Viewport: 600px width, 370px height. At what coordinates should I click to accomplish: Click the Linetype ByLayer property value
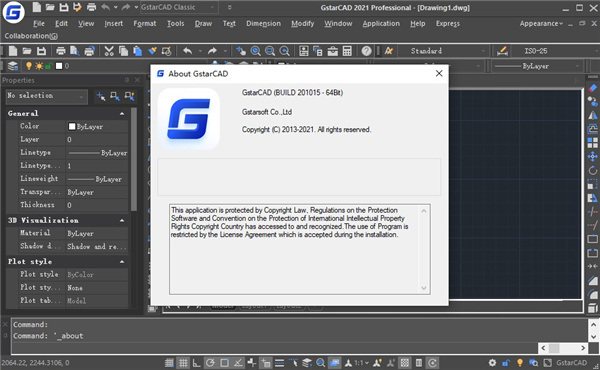pos(97,153)
